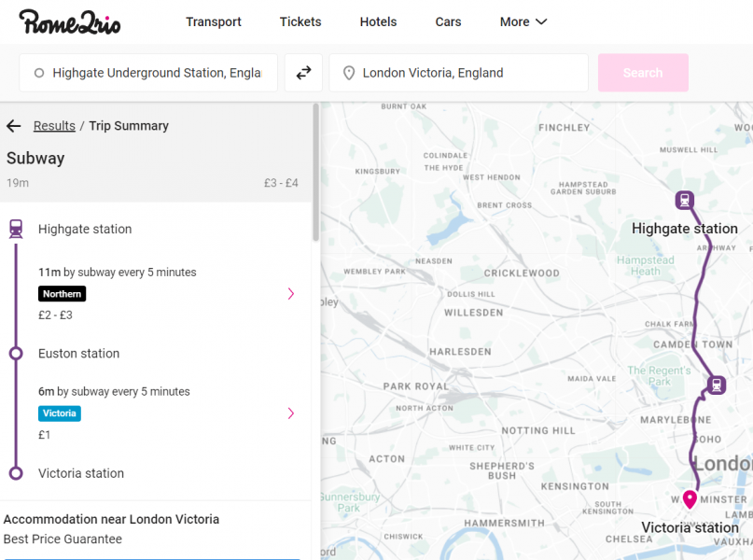753x560 pixels.
Task: Click the Search button
Action: click(643, 73)
